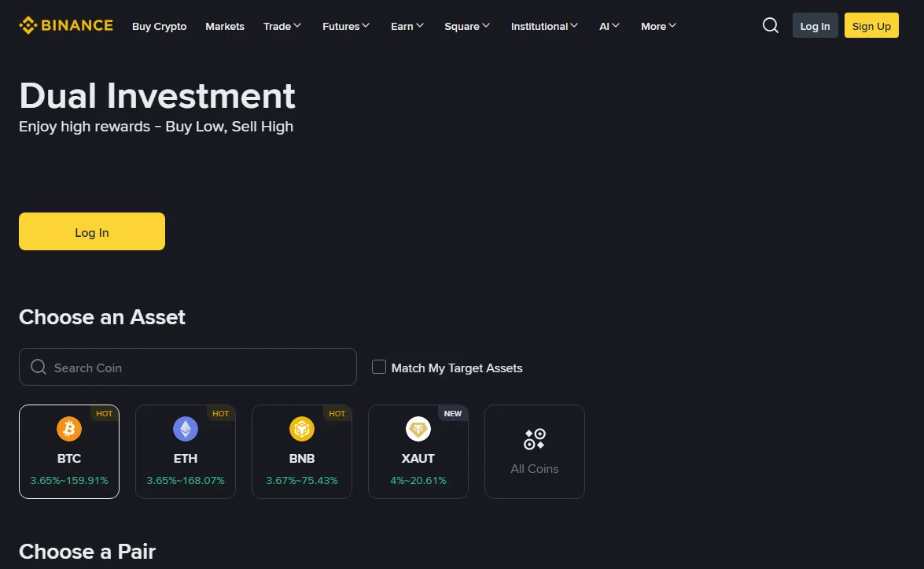Click the BTC rate 3.65%~159.91%
The width and height of the screenshot is (924, 569).
point(69,481)
